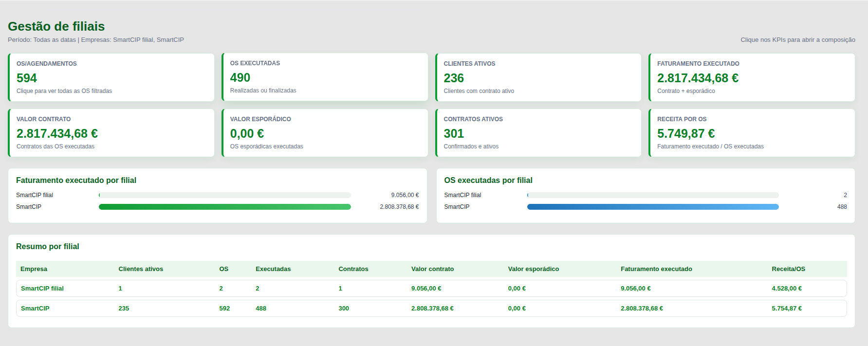Click the 488 count beside OS bar
This screenshot has width=868, height=346.
click(x=842, y=207)
